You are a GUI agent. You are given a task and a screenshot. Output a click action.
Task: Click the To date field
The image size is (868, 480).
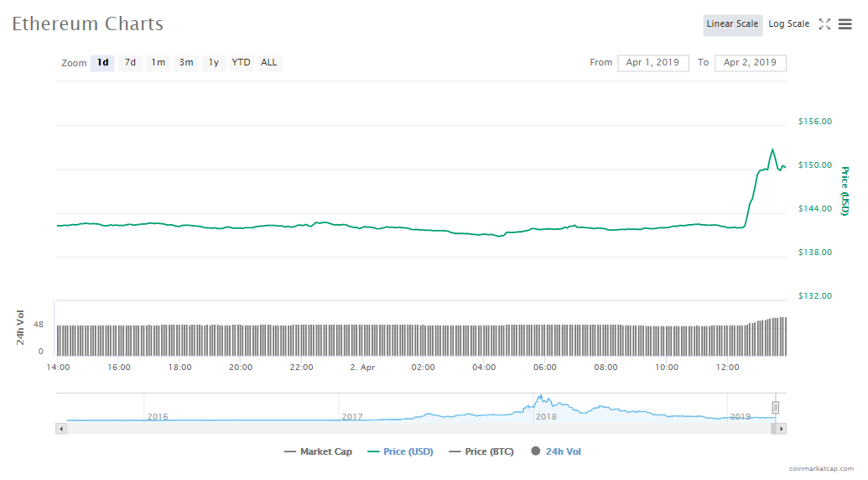coord(750,63)
